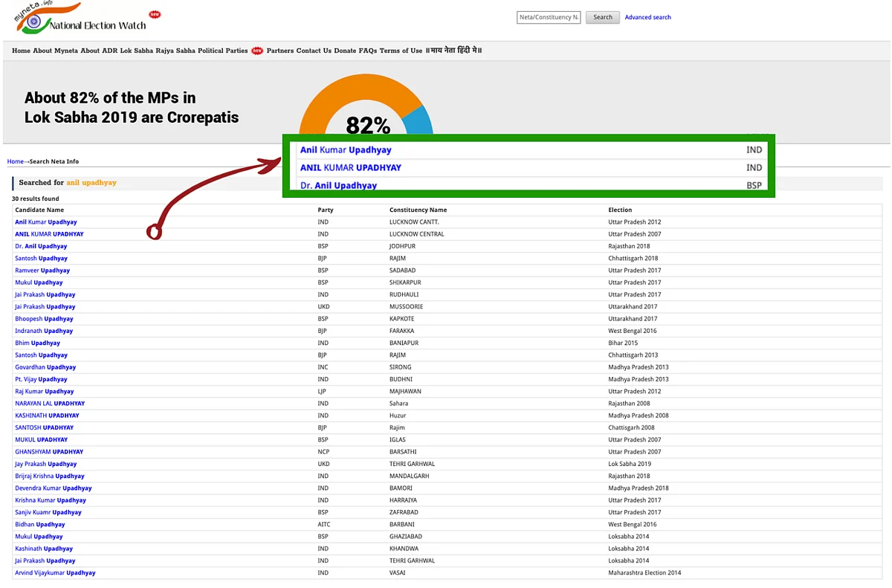Open candidate Krishna Kumar Upadhyay
The image size is (892, 588).
point(51,500)
